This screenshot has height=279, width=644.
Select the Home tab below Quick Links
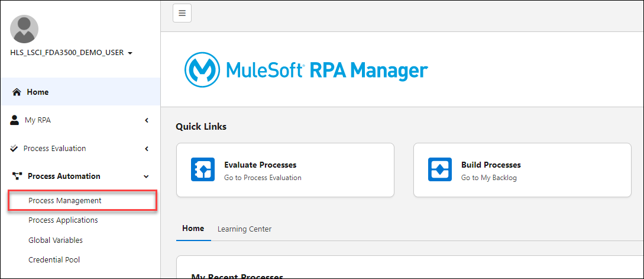193,228
